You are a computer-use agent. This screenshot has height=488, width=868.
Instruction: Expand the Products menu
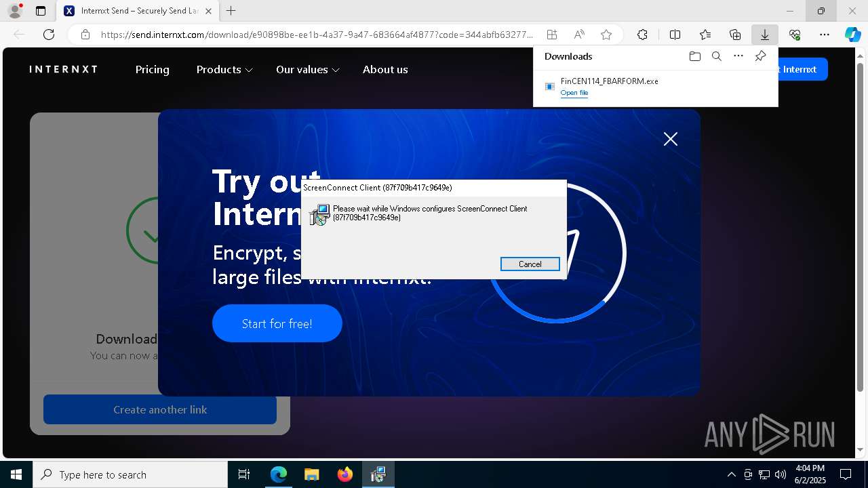click(224, 69)
